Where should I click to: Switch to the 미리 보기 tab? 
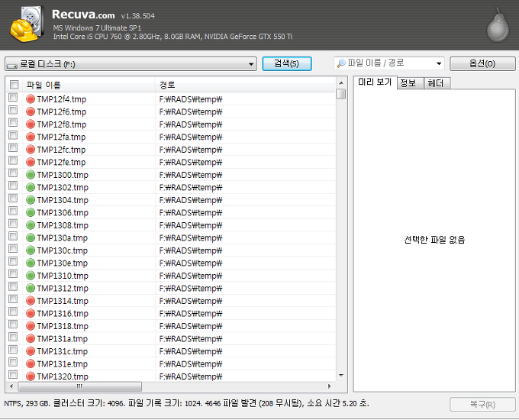pos(375,82)
